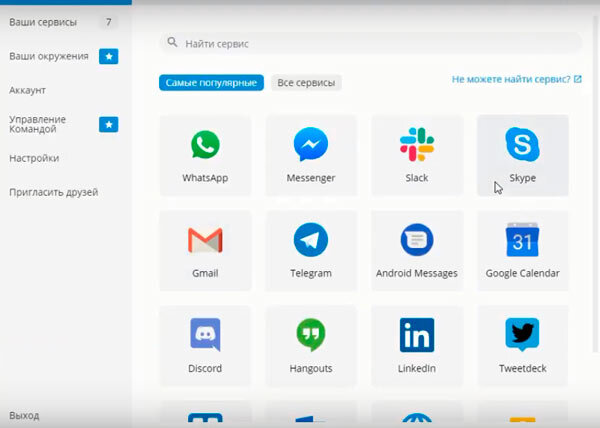Open the Не можете найти сервис? link
This screenshot has width=600, height=428.
[517, 79]
